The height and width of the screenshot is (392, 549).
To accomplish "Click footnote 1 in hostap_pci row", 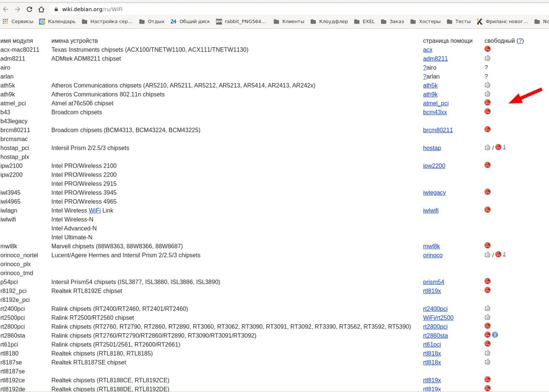I will click(x=504, y=147).
